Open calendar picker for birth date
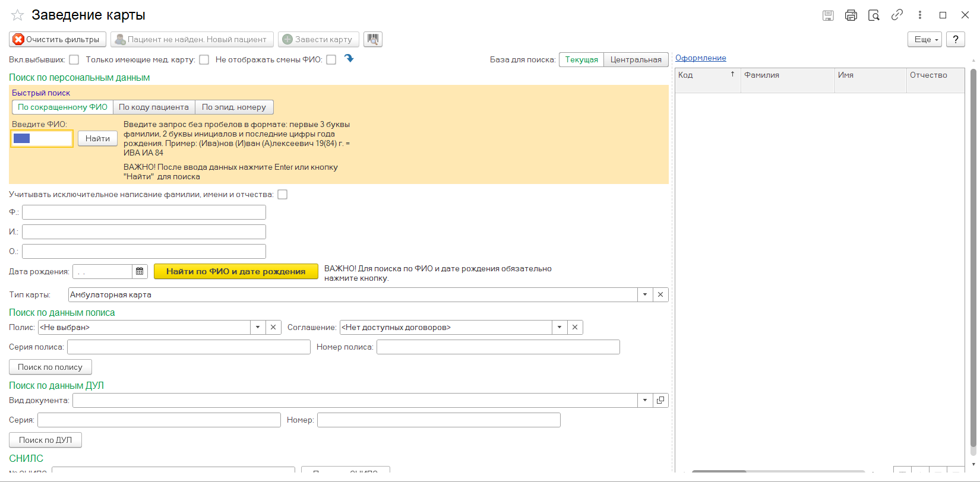Image resolution: width=980 pixels, height=482 pixels. [x=140, y=271]
